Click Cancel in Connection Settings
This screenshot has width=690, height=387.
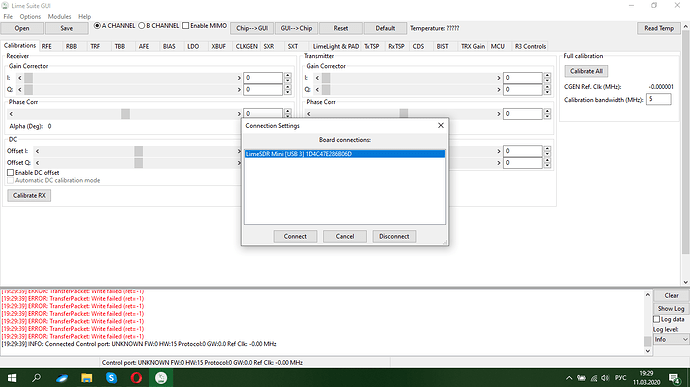click(345, 236)
